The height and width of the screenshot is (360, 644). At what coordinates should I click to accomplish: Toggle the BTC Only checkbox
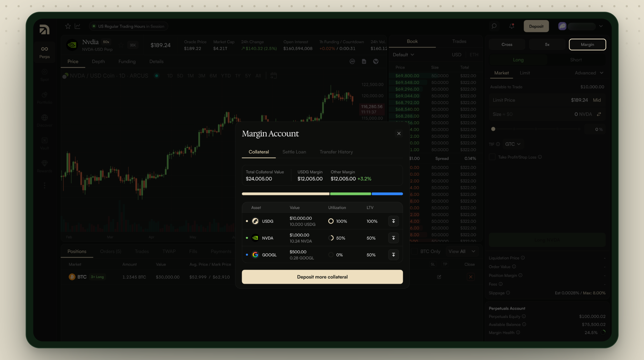coord(414,251)
